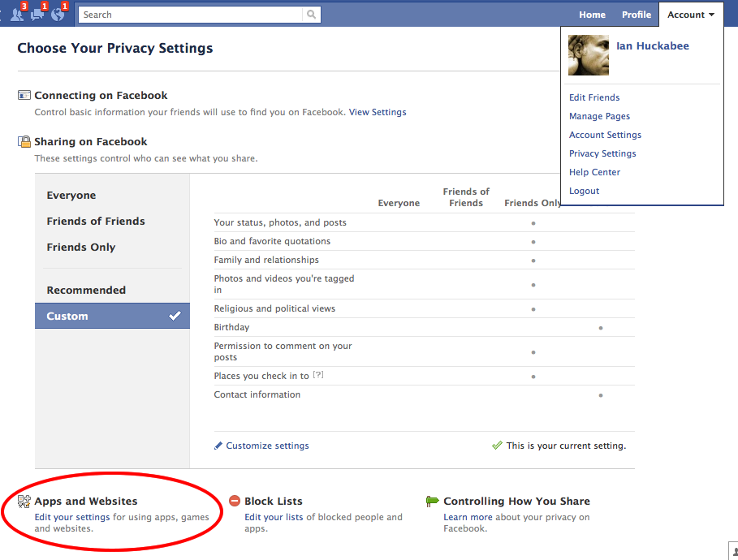Click Learn more about privacy link
The height and width of the screenshot is (560, 738).
(468, 517)
